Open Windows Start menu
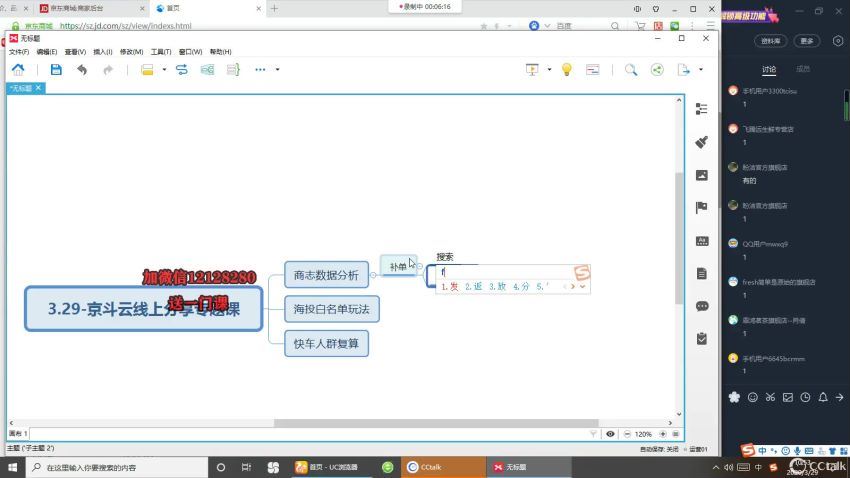The width and height of the screenshot is (850, 478). (12, 467)
